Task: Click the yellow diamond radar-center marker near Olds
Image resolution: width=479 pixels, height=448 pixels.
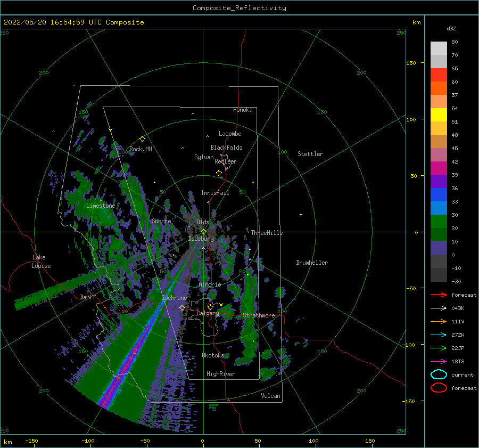Action: click(203, 232)
